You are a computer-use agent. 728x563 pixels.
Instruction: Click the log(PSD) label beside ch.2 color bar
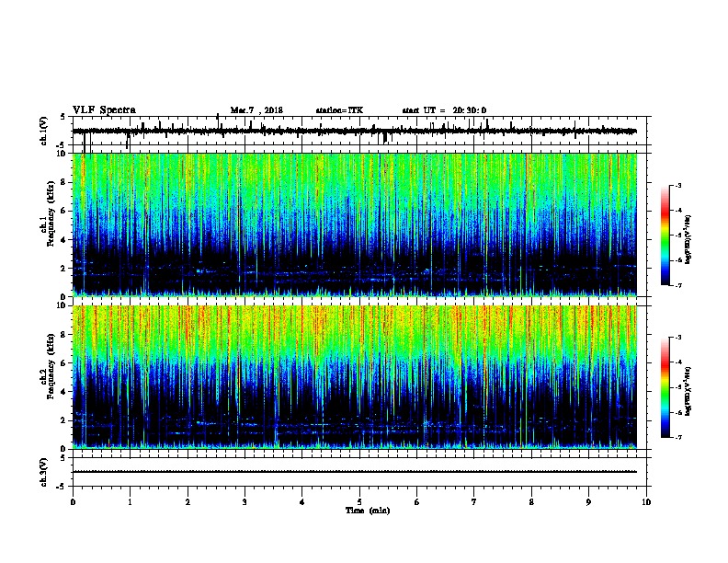[x=688, y=391]
